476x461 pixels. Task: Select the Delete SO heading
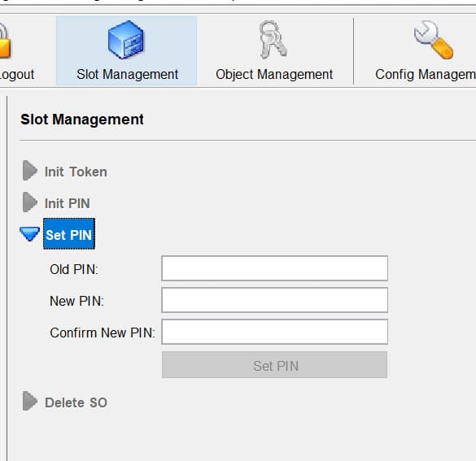click(x=76, y=402)
